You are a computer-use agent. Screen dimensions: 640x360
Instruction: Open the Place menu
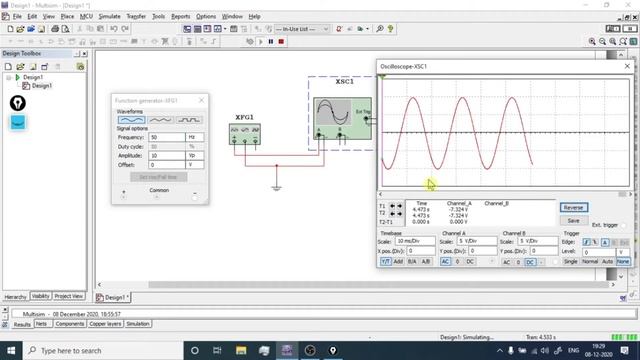[67, 17]
